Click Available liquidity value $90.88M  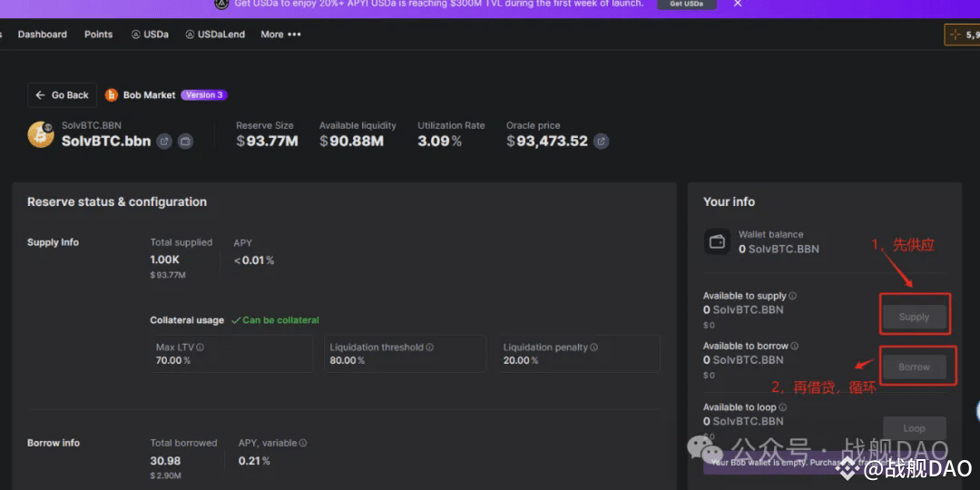tap(351, 142)
